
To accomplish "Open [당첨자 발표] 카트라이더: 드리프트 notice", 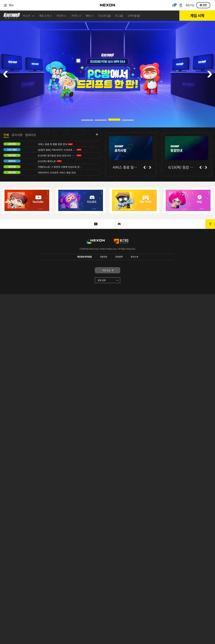I will pos(57,150).
